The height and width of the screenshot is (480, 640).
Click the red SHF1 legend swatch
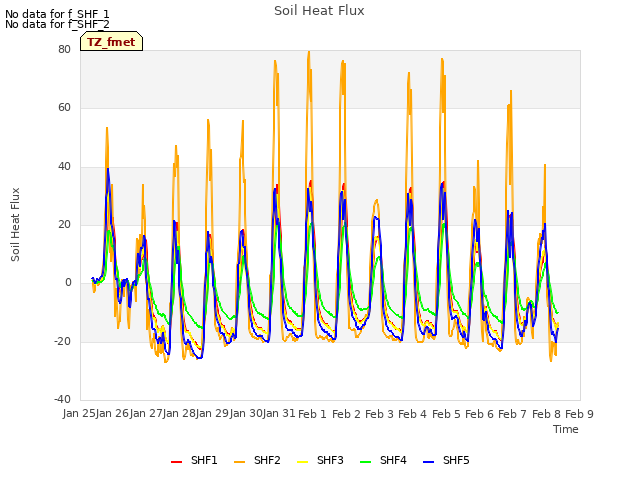click(x=176, y=462)
